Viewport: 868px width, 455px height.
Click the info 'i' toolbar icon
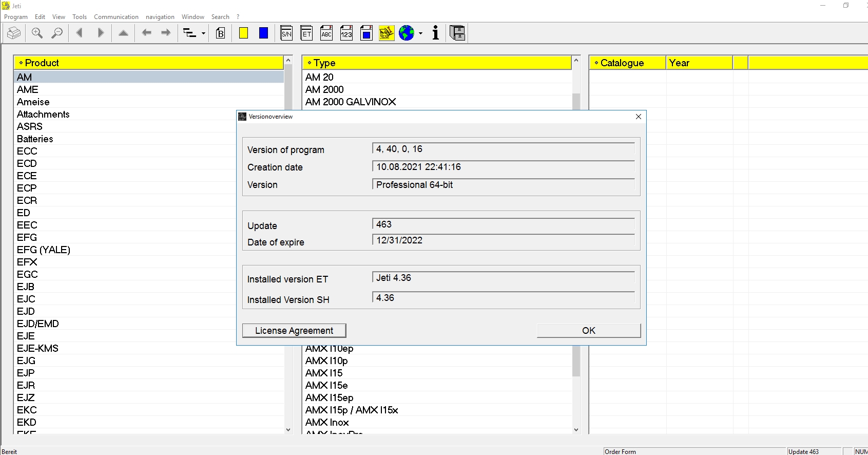[x=436, y=33]
